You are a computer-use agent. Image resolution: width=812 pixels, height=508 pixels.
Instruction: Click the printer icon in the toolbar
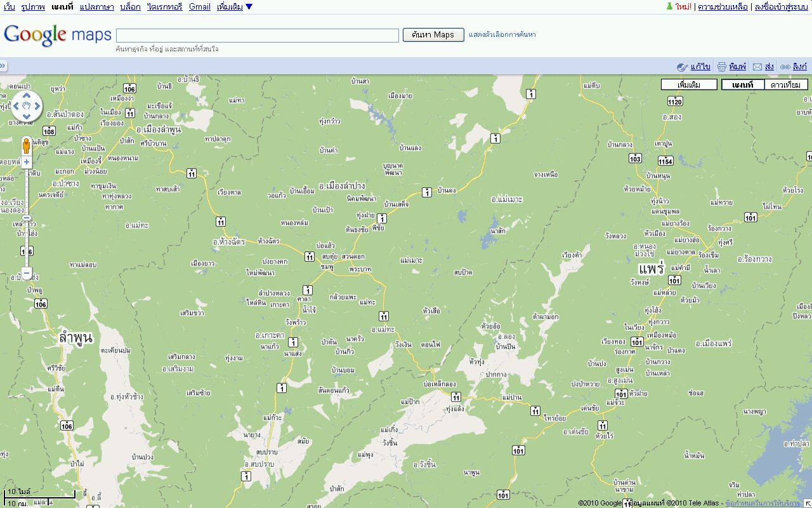(x=721, y=67)
